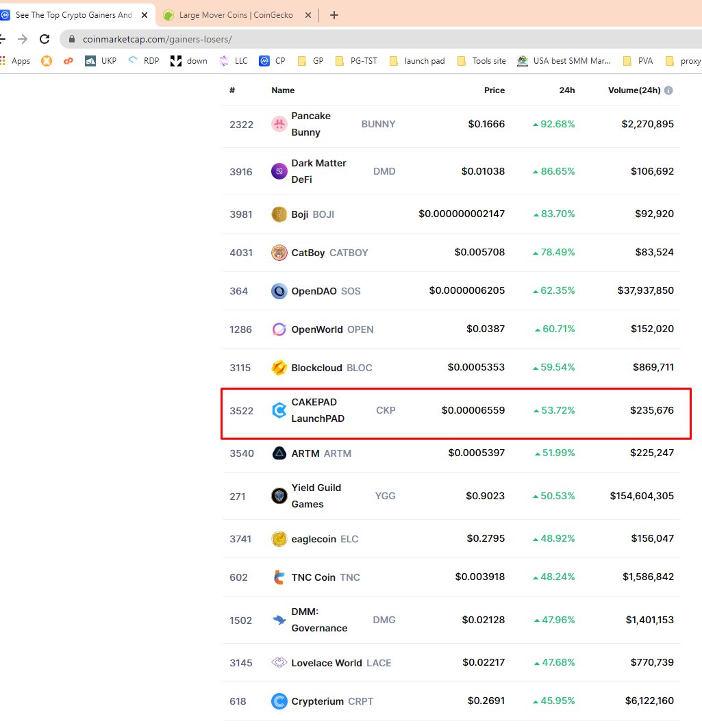Click the Yield Guild Games coin logo
This screenshot has height=728, width=702.
(x=279, y=496)
